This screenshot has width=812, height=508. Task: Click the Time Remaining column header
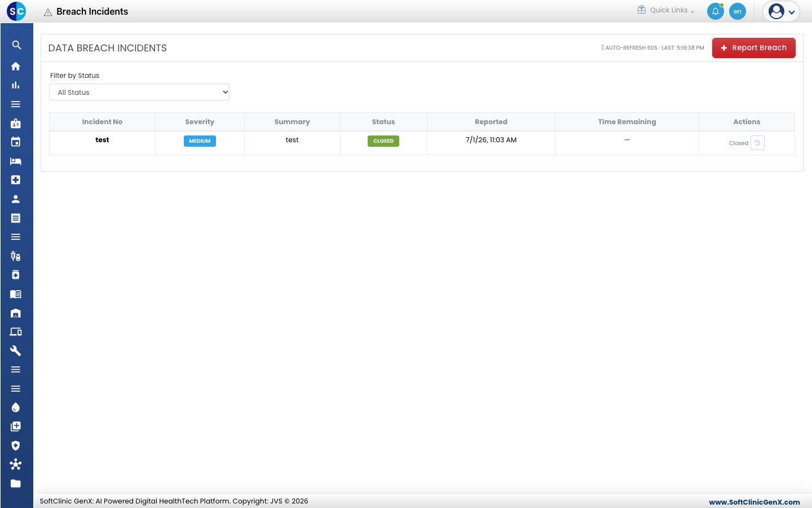(x=627, y=122)
